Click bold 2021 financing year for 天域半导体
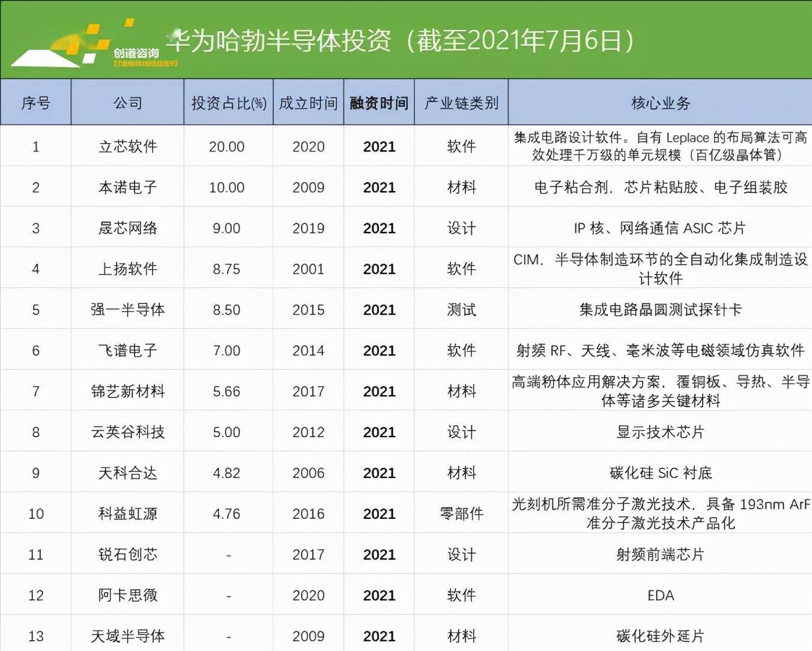This screenshot has width=812, height=651. tap(379, 637)
